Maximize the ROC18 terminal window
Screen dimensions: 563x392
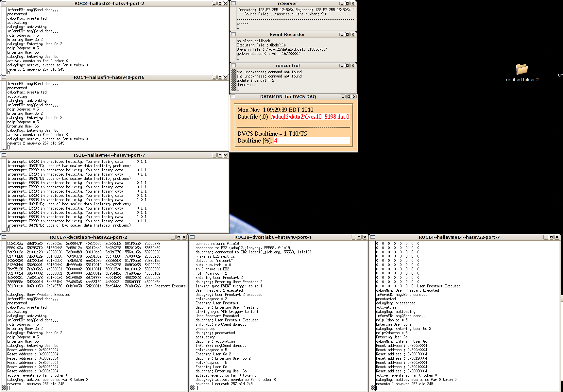pos(359,237)
